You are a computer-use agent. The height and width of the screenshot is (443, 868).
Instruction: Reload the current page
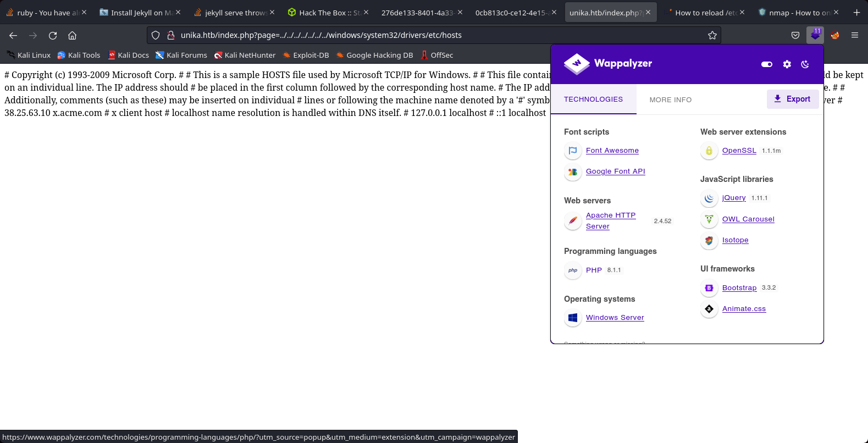(x=53, y=35)
